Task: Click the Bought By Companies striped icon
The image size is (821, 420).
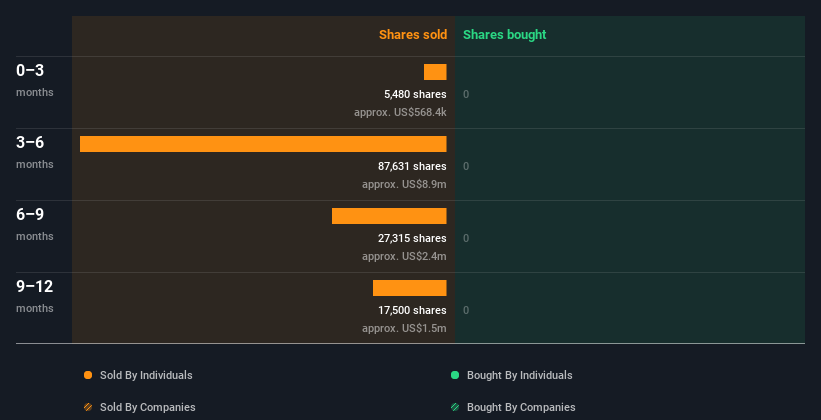Action: (455, 407)
